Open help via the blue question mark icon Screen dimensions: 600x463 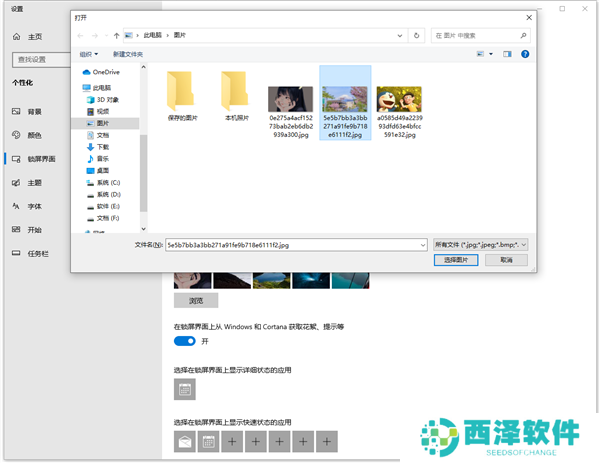(x=525, y=54)
